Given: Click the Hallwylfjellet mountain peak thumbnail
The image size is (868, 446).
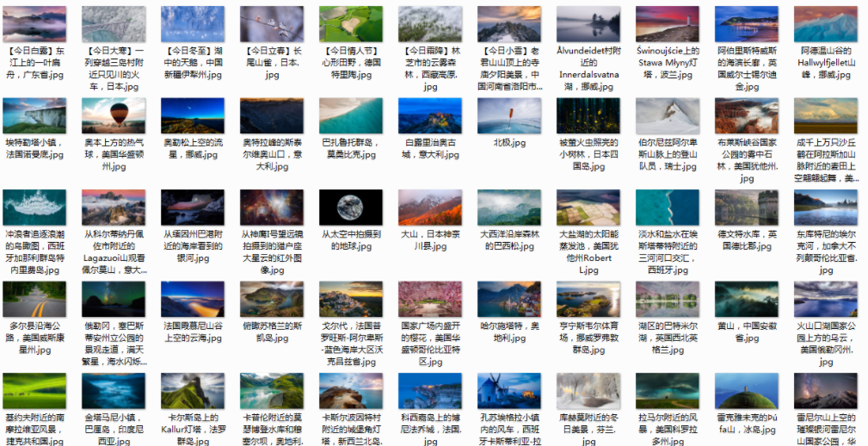Looking at the screenshot, I should [x=826, y=24].
